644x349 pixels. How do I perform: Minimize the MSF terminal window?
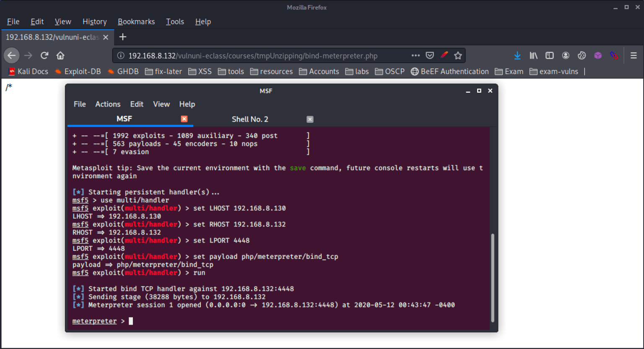click(468, 91)
